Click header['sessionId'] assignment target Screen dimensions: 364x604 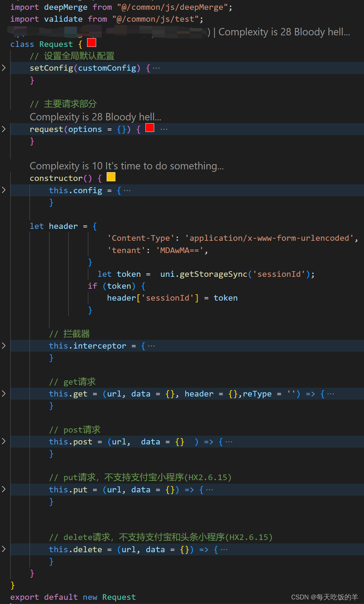click(x=153, y=298)
